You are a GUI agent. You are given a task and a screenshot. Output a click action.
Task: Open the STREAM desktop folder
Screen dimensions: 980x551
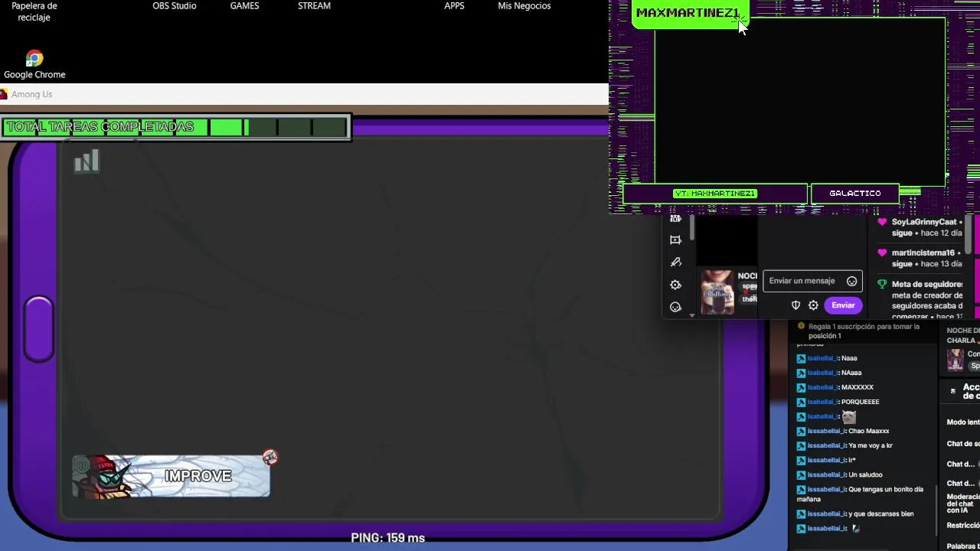point(314,6)
